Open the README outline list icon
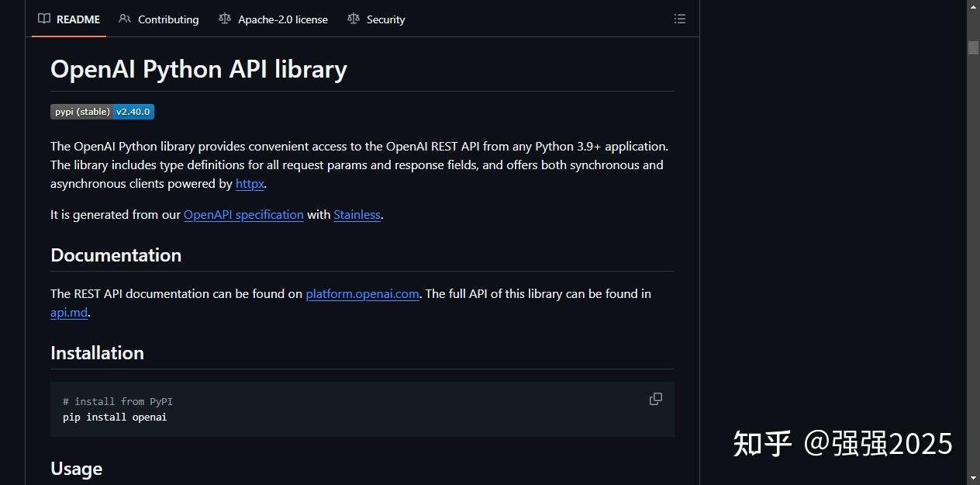The image size is (980, 485). (680, 19)
